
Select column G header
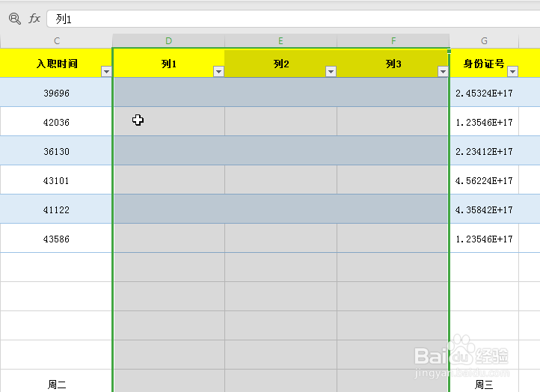pos(484,40)
